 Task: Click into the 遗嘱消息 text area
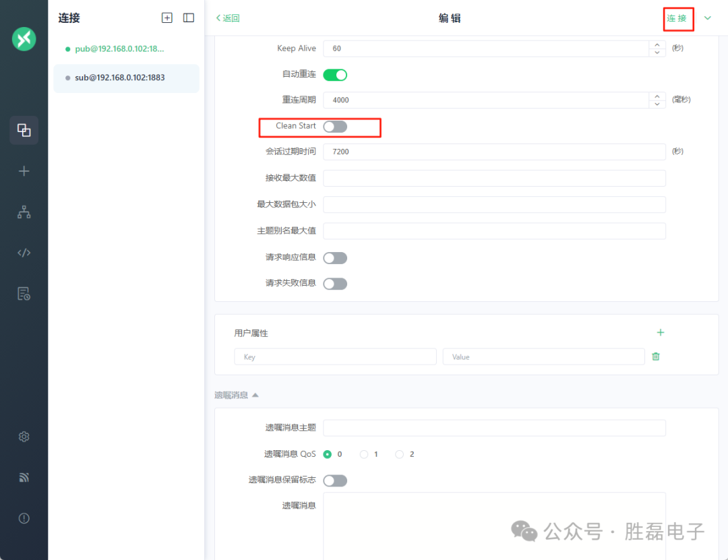(x=495, y=526)
